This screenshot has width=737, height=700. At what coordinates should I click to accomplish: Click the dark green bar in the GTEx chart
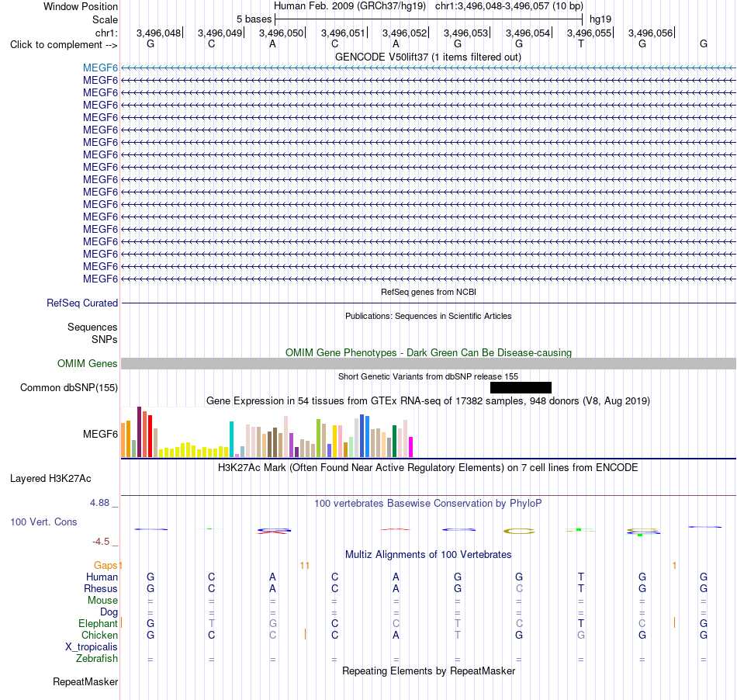click(x=394, y=441)
